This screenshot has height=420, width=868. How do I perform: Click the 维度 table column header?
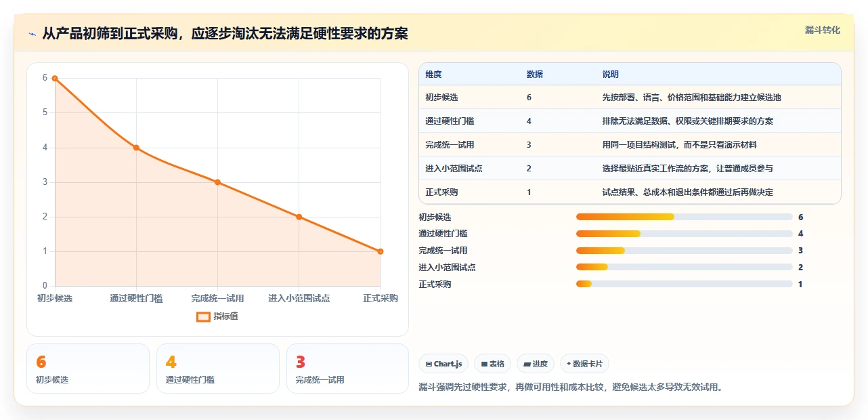(433, 75)
